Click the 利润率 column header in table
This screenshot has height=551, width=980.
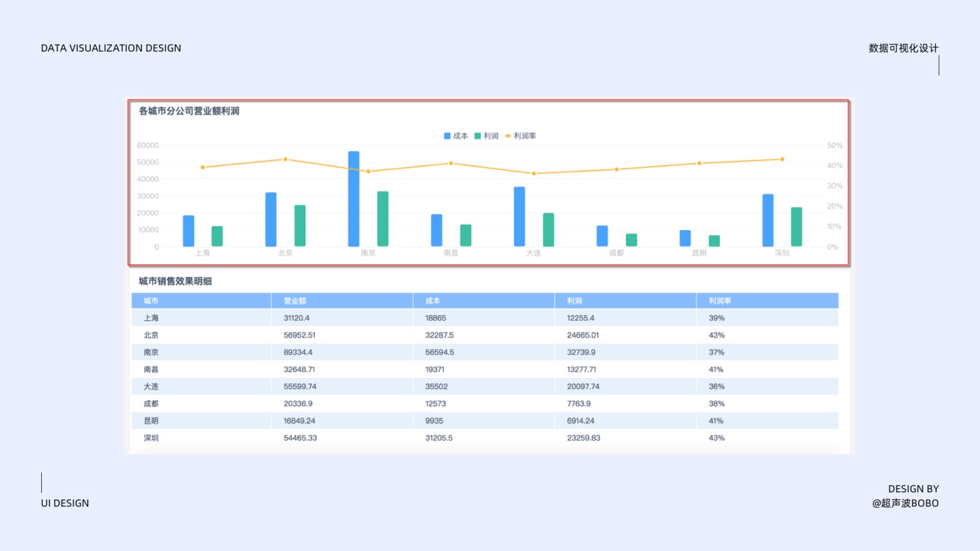[x=768, y=301]
